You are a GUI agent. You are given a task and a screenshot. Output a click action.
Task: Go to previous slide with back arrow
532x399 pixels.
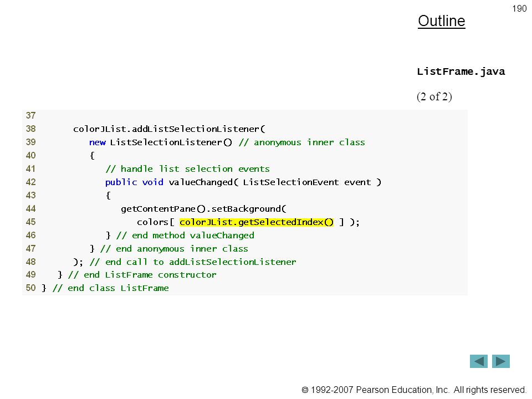tap(478, 361)
